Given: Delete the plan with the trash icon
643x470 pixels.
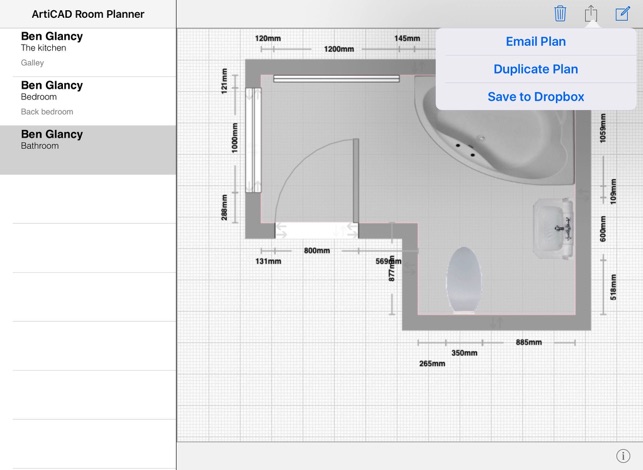Looking at the screenshot, I should pos(560,14).
